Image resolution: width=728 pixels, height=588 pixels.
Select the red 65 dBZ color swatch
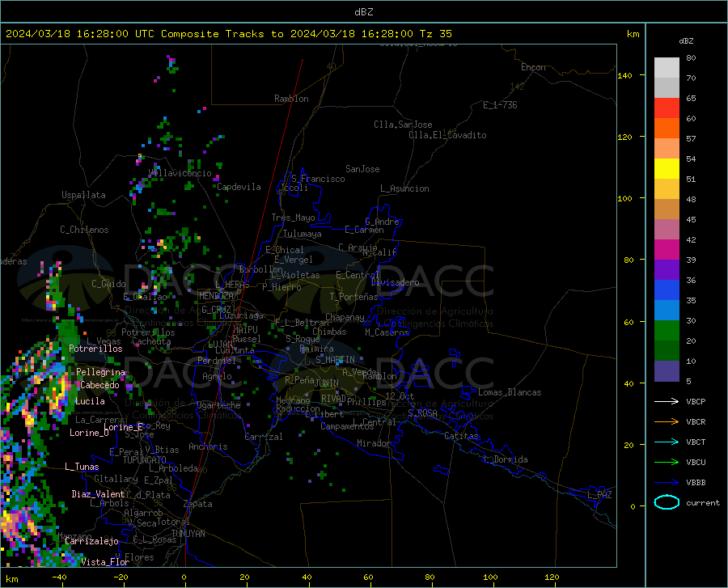point(667,108)
